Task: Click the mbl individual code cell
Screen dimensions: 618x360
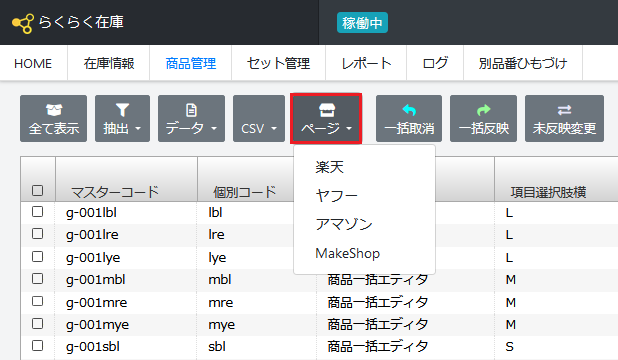Action: pyautogui.click(x=220, y=280)
